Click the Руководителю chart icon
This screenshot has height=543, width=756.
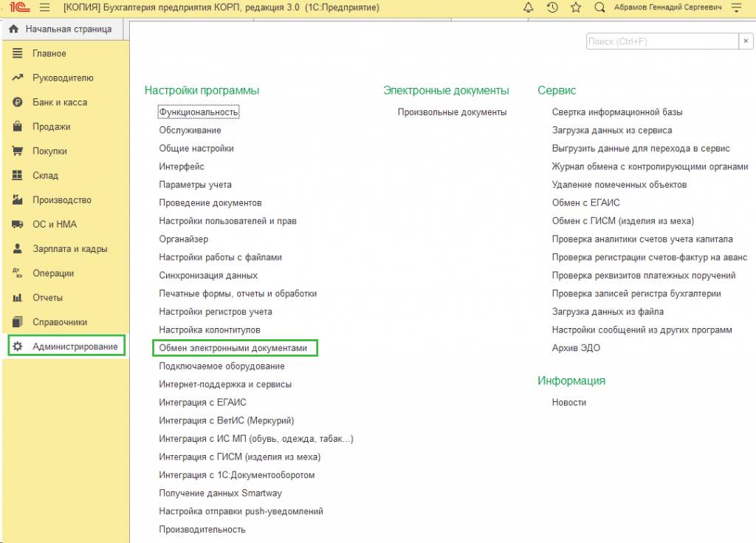pyautogui.click(x=18, y=78)
